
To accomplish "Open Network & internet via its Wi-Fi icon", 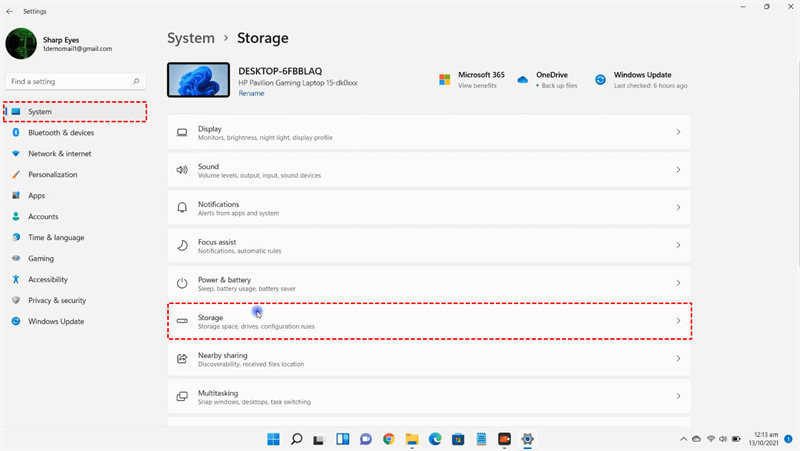I will coord(16,154).
